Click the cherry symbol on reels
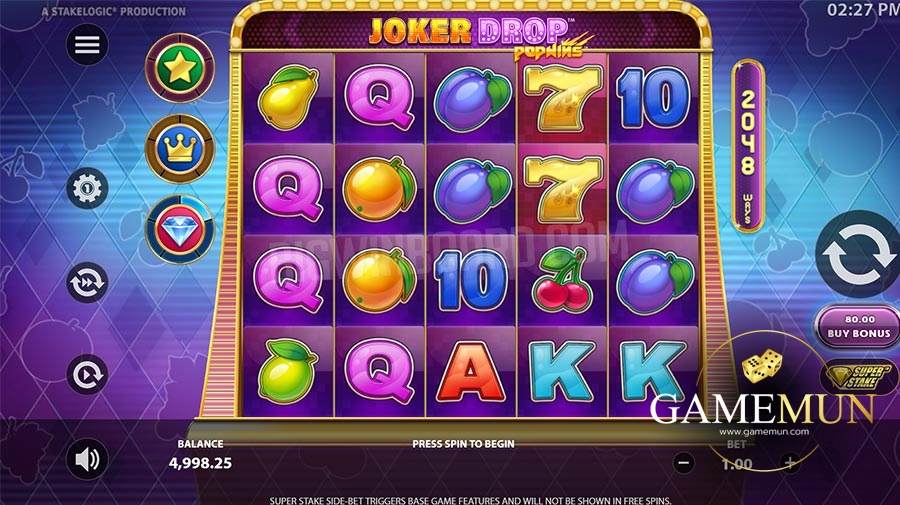Screen dimensions: 900x505 click(562, 279)
